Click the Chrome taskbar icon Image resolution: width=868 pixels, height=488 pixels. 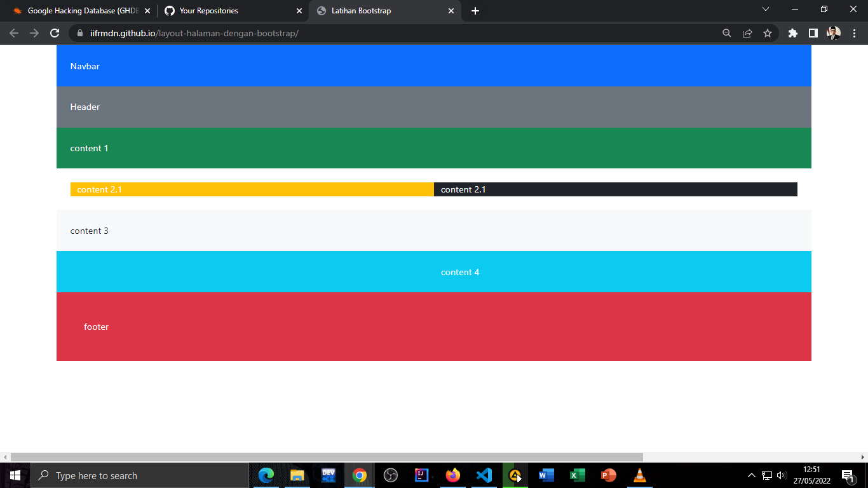click(360, 475)
